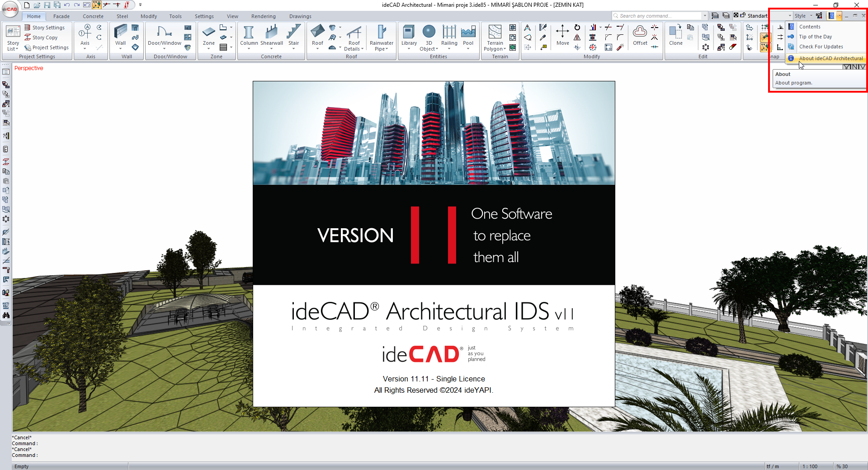Switch to the Rendering ribbon tab
The height and width of the screenshot is (470, 868).
pyautogui.click(x=264, y=16)
